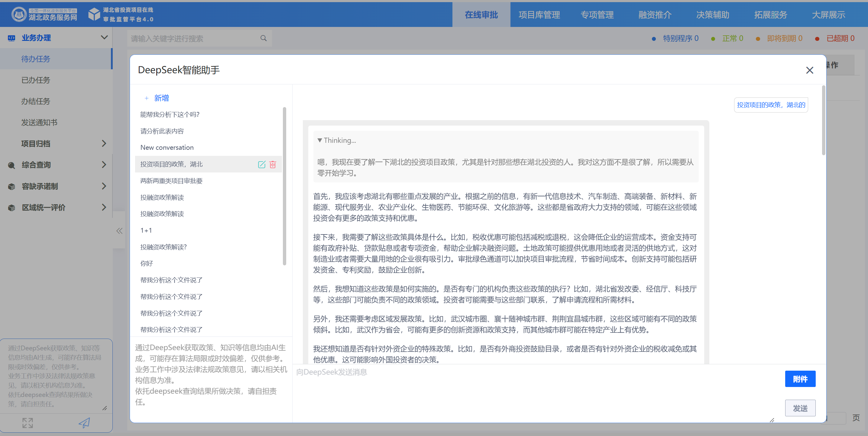Click the 区域统一评价 cube icon
868x436 pixels.
[x=11, y=208]
